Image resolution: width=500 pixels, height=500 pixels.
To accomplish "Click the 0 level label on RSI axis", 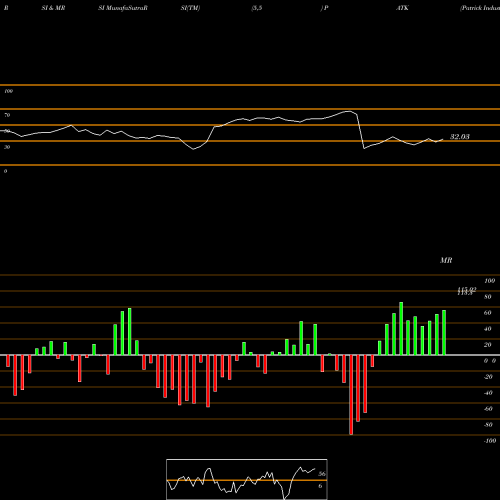I will [5, 171].
